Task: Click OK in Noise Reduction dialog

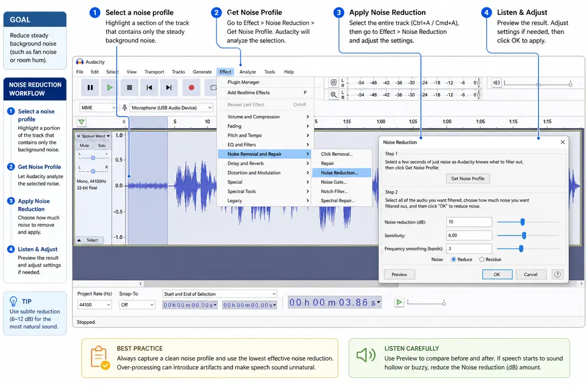Action: pyautogui.click(x=497, y=274)
